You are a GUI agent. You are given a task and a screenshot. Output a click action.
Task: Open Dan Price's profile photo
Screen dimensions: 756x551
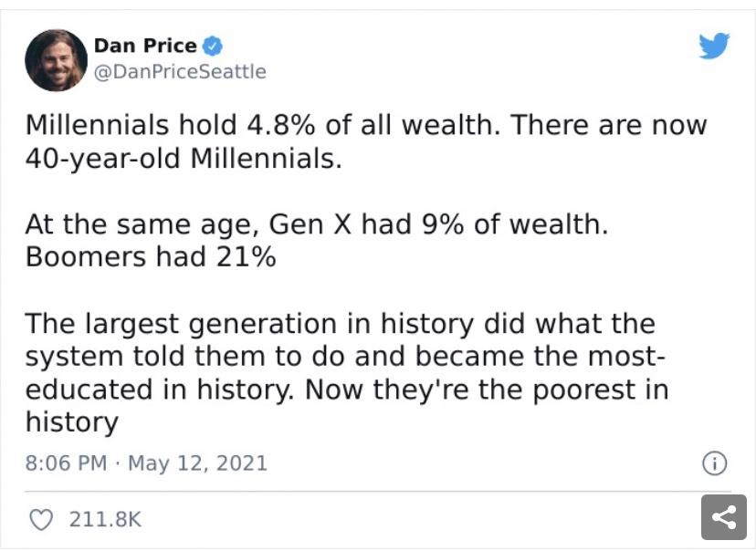coord(56,60)
